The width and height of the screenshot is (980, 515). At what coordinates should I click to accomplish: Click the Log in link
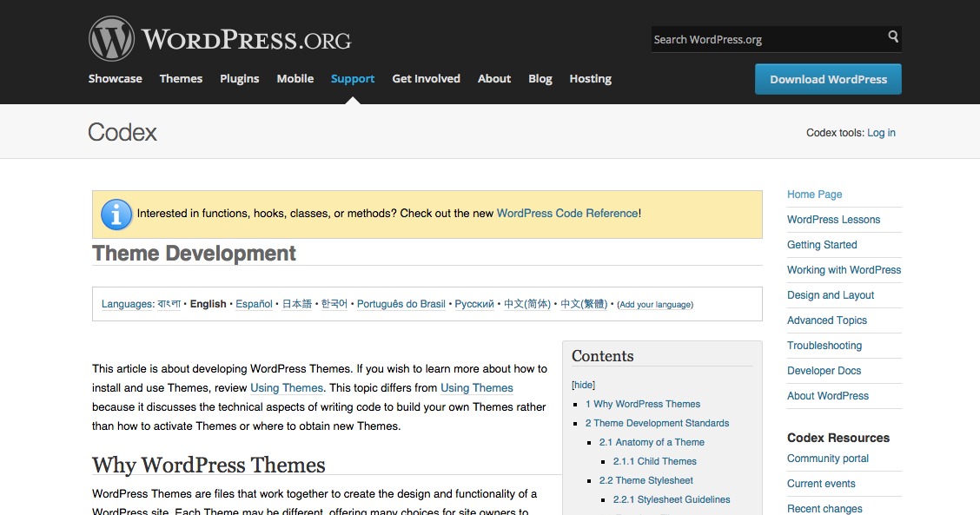(x=881, y=133)
